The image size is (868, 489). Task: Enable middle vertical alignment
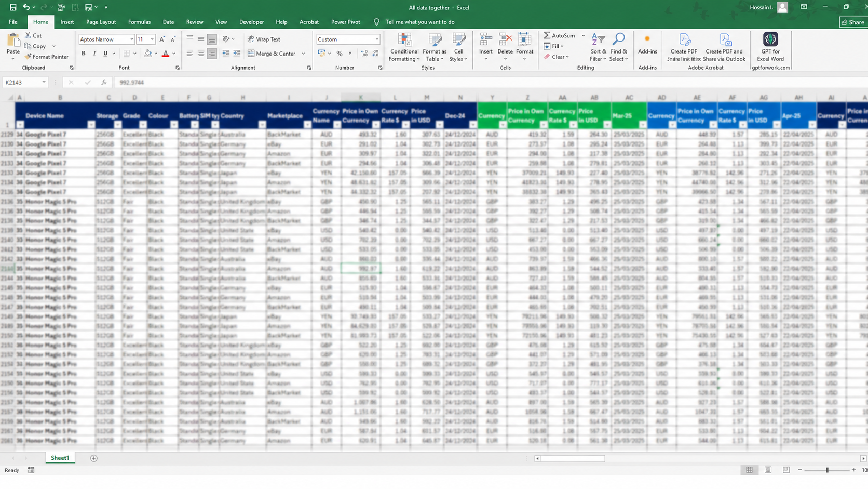coord(201,39)
